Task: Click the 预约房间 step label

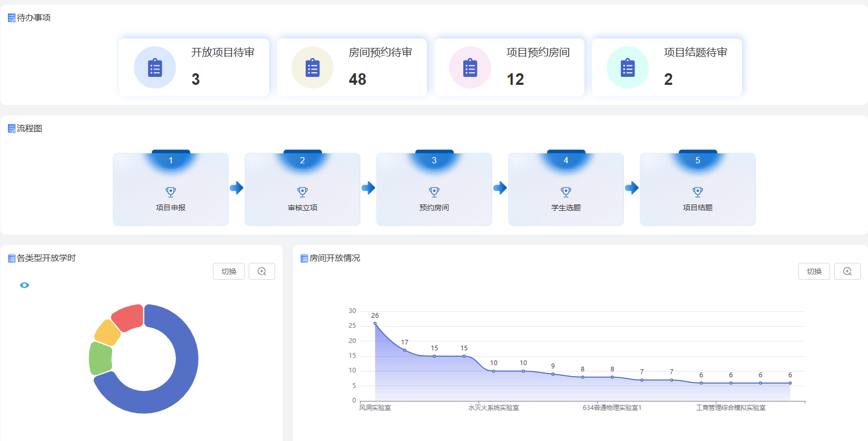Action: [434, 208]
